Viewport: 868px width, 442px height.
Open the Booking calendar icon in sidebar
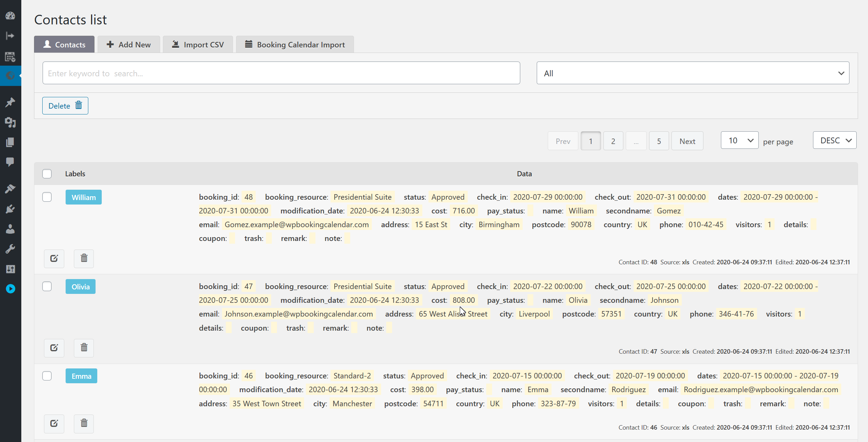tap(10, 57)
